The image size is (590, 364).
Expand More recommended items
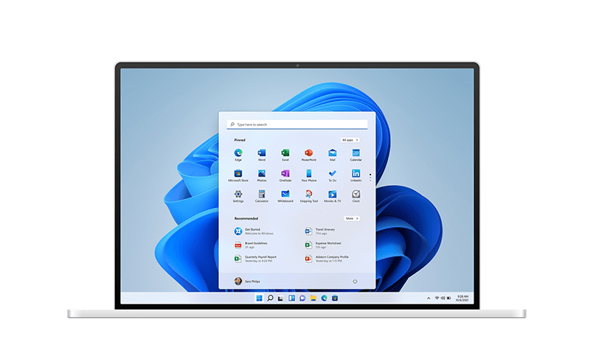352,219
